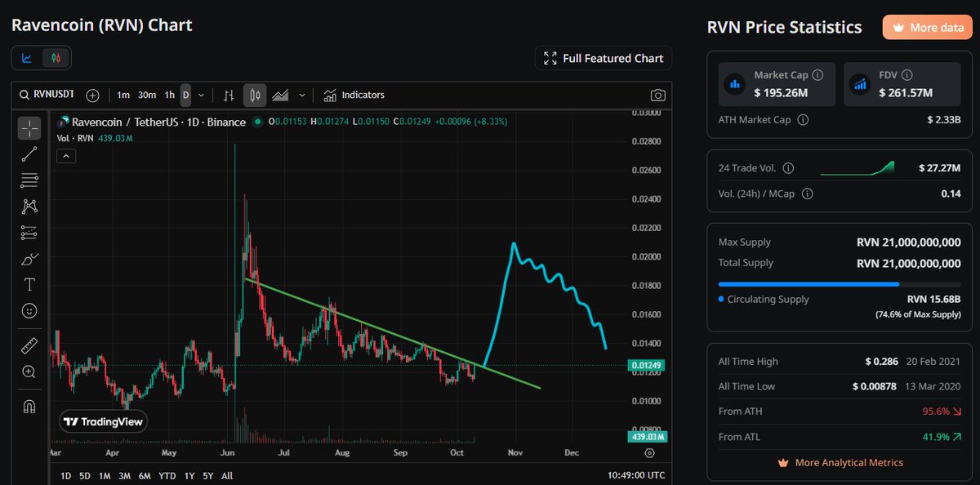This screenshot has height=485, width=980.
Task: Collapse the indicator legend with caret
Action: (65, 155)
